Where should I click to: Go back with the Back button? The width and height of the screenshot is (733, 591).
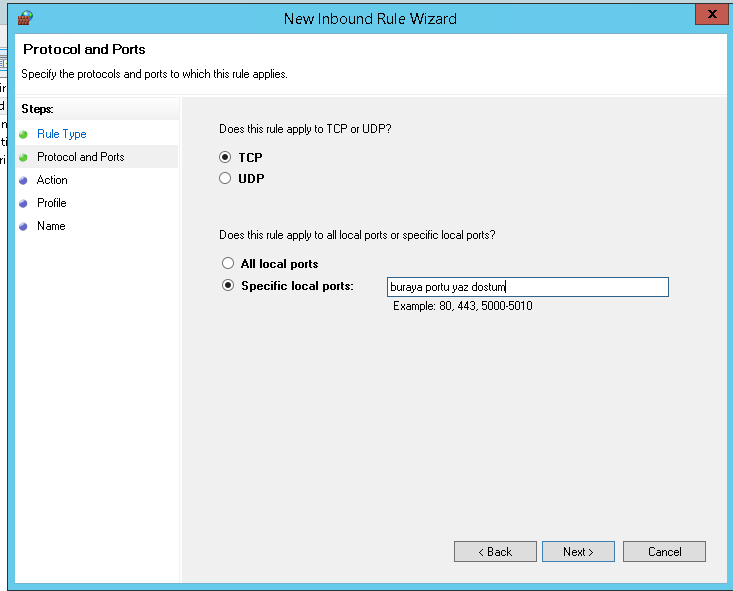(495, 552)
